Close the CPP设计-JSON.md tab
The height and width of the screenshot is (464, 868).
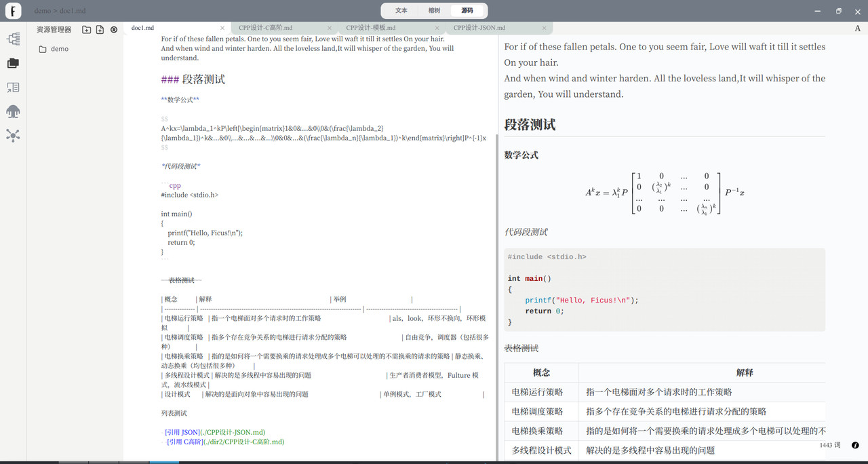[x=545, y=28]
